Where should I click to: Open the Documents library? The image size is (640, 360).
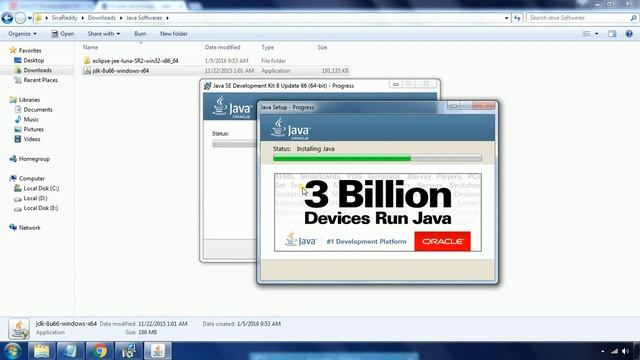tap(33, 110)
